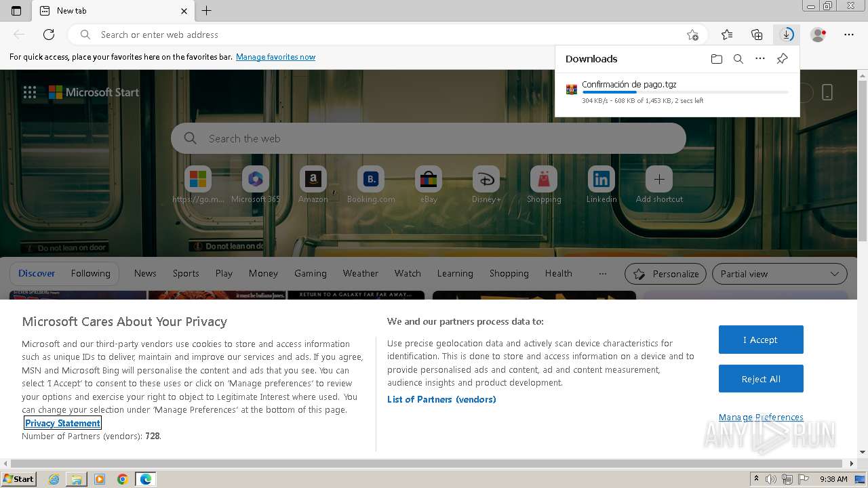Select the Discover feed tab
The width and height of the screenshot is (868, 488).
click(37, 273)
